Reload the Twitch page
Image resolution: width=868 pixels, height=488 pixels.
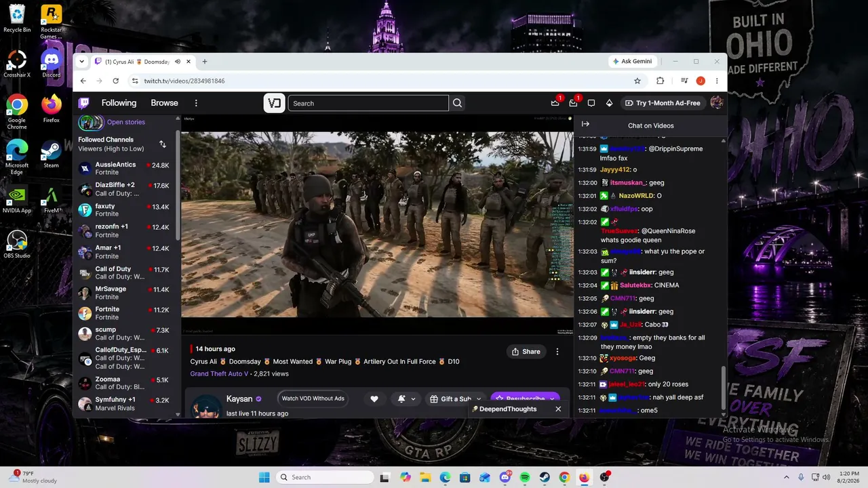(x=116, y=81)
